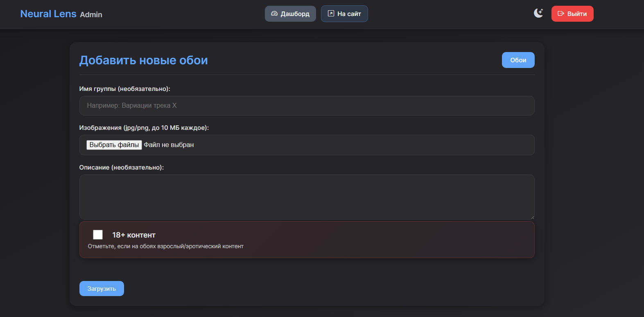Click the 18+ контент label text

point(134,235)
